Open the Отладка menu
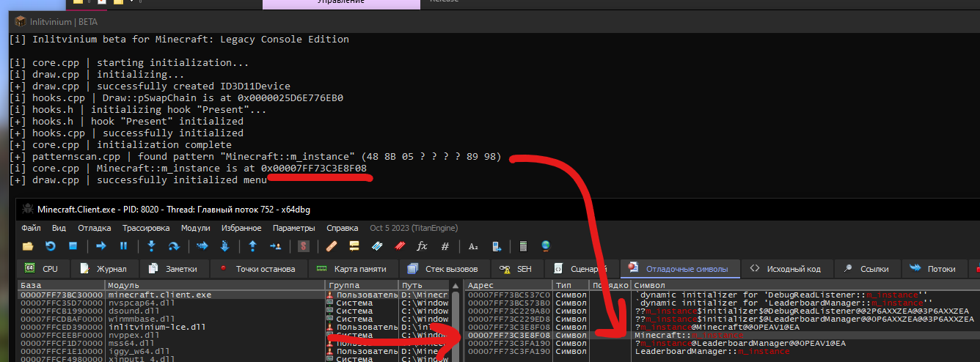 coord(95,228)
